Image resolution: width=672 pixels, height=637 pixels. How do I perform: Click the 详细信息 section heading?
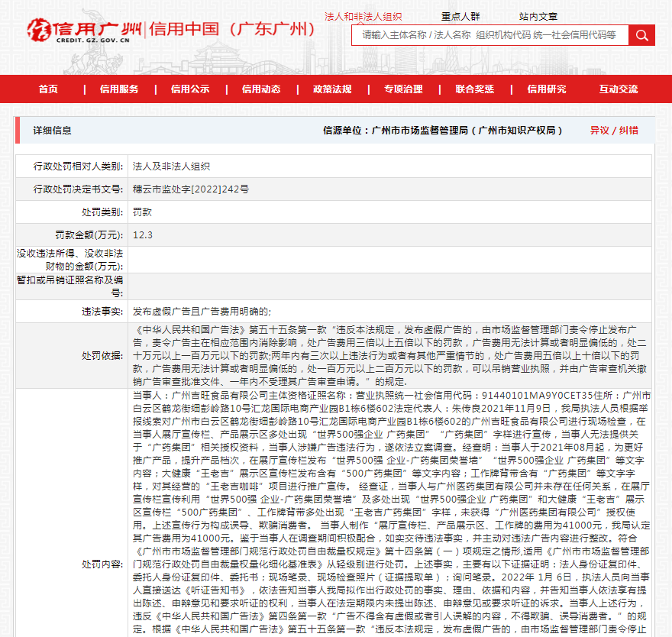52,131
